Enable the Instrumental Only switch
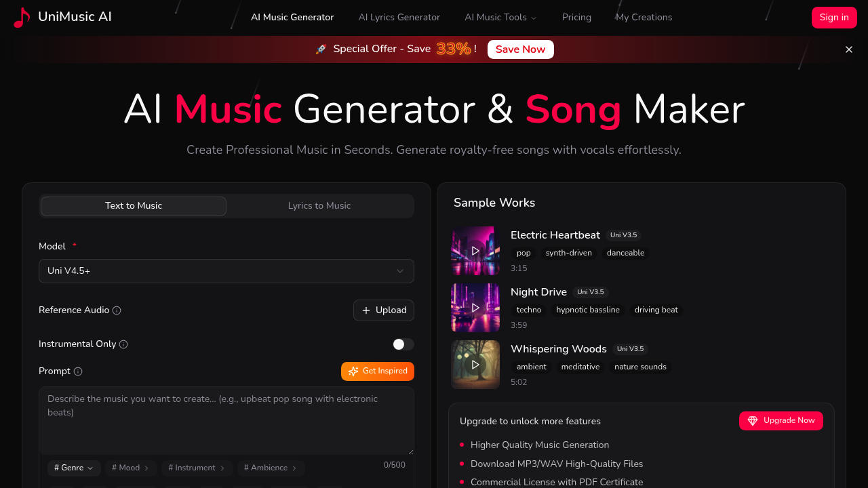Screen dimensions: 868x488 pos(403,344)
